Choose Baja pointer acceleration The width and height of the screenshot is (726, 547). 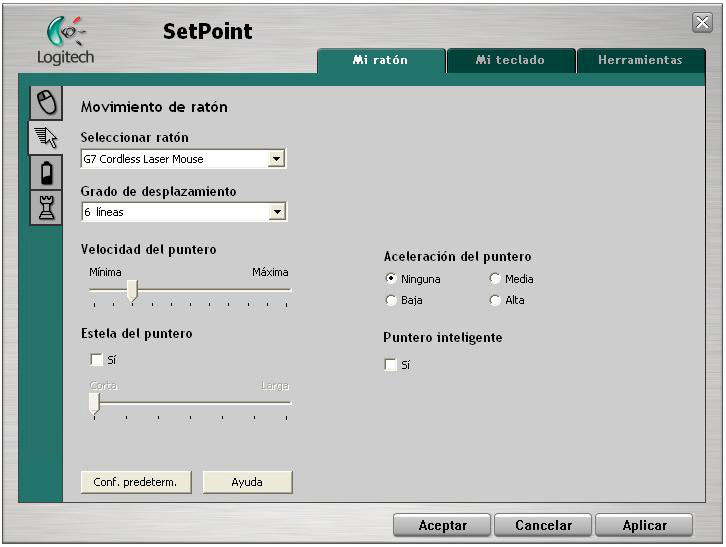click(x=391, y=300)
